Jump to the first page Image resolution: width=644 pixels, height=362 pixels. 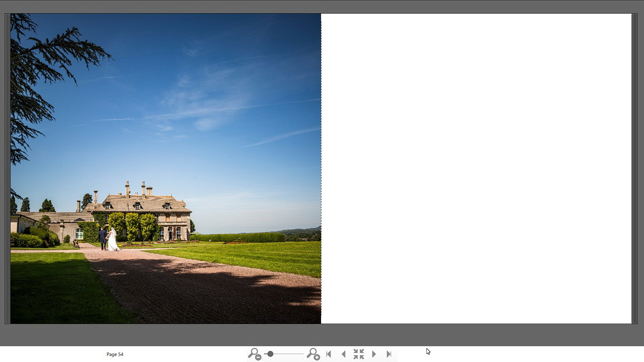(x=328, y=354)
